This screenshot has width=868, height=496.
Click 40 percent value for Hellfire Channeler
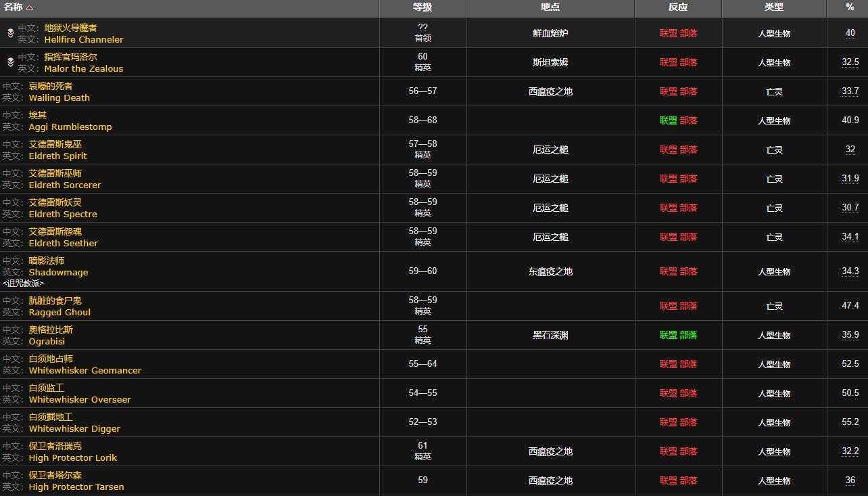pyautogui.click(x=850, y=33)
